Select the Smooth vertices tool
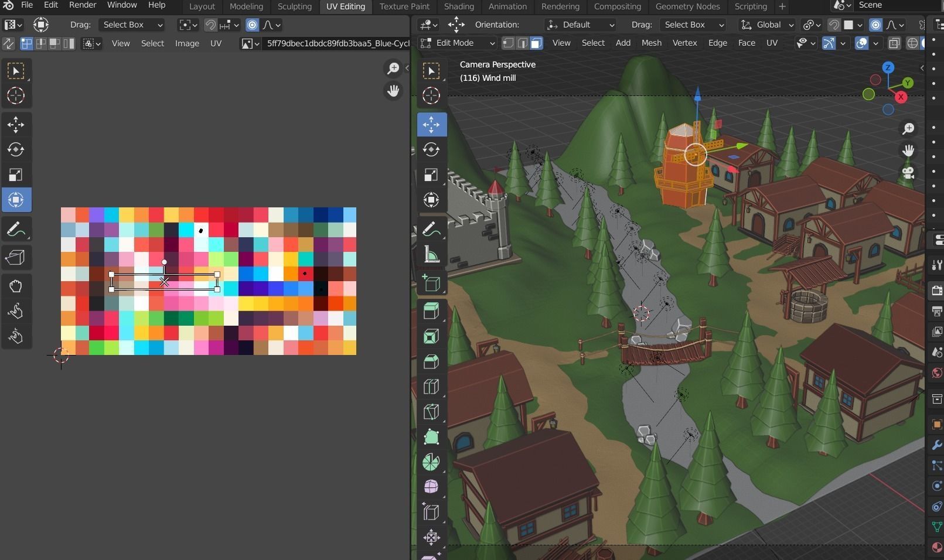 coord(431,487)
